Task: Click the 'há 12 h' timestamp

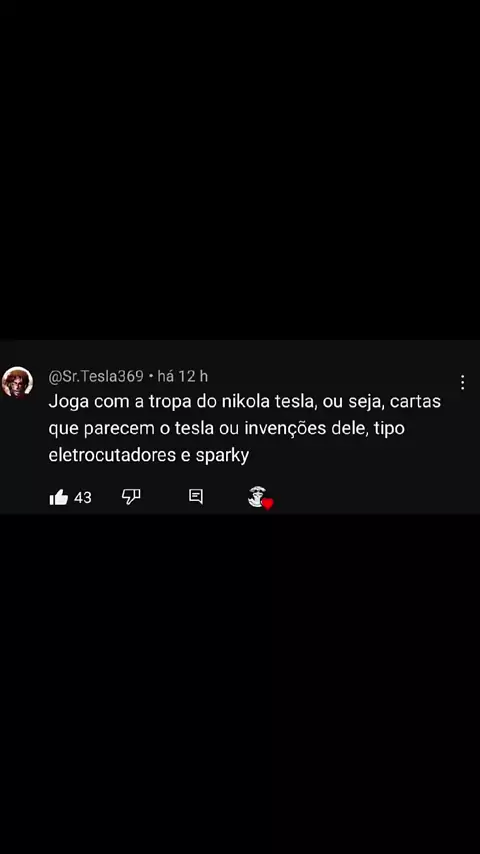Action: [183, 376]
